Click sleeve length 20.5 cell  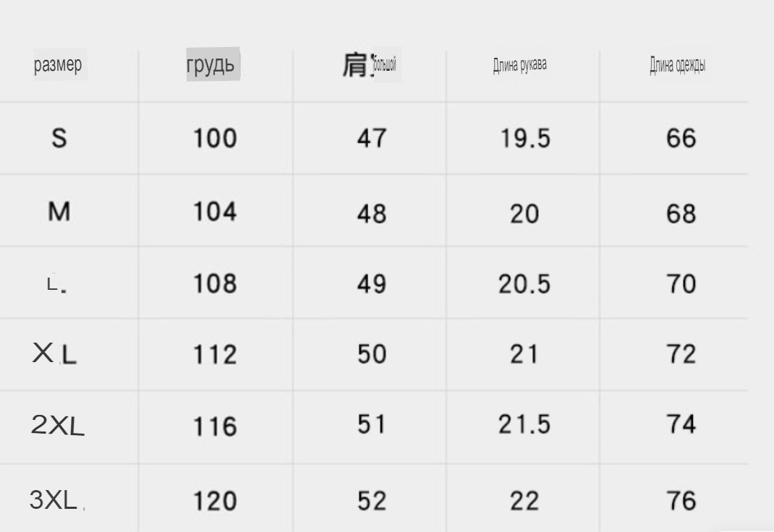pos(524,284)
